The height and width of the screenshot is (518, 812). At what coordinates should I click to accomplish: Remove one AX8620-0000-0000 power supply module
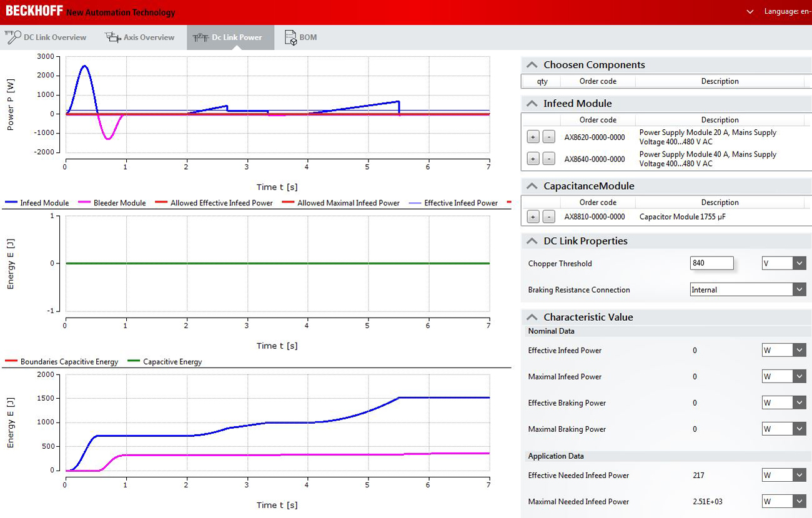tap(548, 137)
